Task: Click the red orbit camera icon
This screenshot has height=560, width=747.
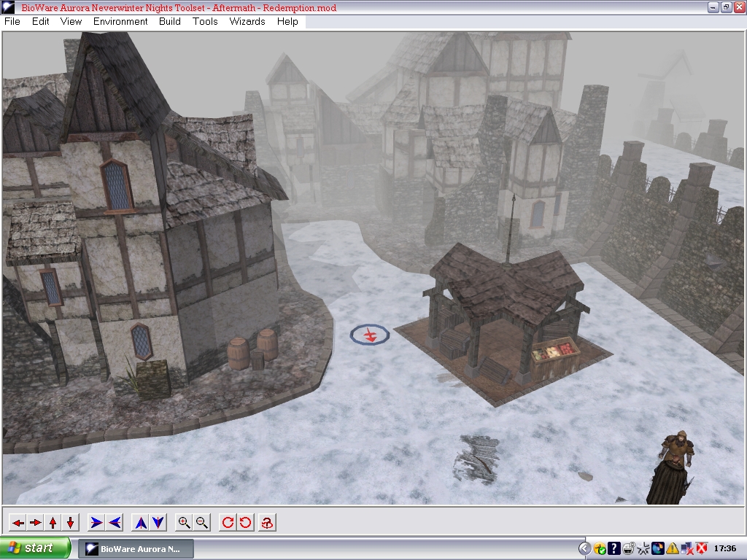Action: coord(267,522)
